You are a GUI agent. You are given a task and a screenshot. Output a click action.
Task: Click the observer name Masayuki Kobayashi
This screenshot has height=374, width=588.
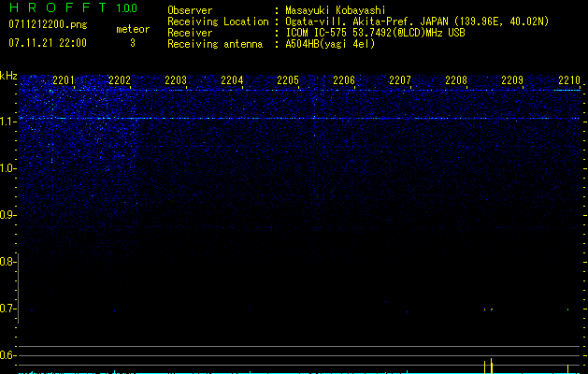(x=336, y=10)
